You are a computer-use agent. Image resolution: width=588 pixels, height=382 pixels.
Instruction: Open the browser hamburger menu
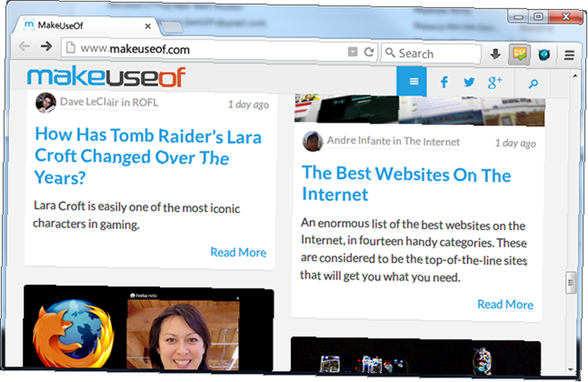coord(569,55)
